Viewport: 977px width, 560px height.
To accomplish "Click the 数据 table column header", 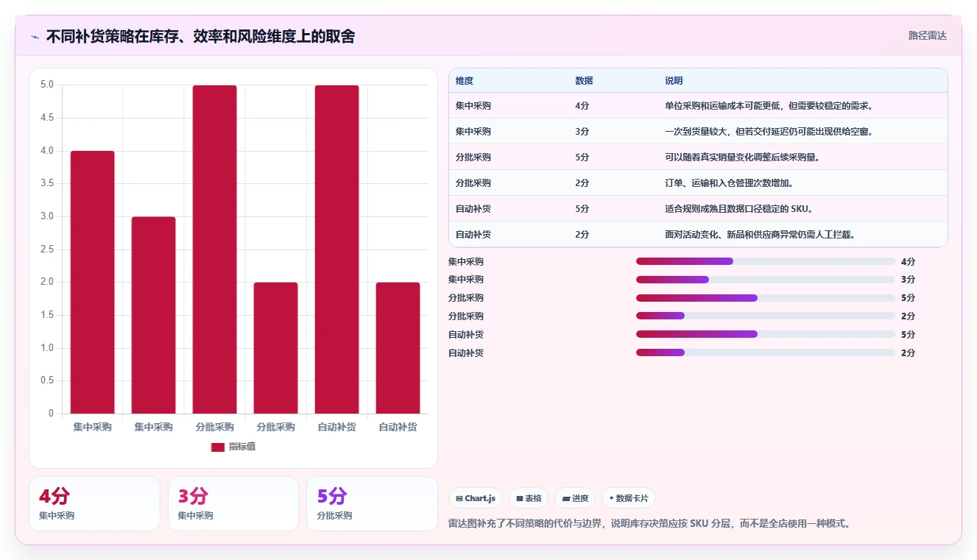I will tap(585, 81).
